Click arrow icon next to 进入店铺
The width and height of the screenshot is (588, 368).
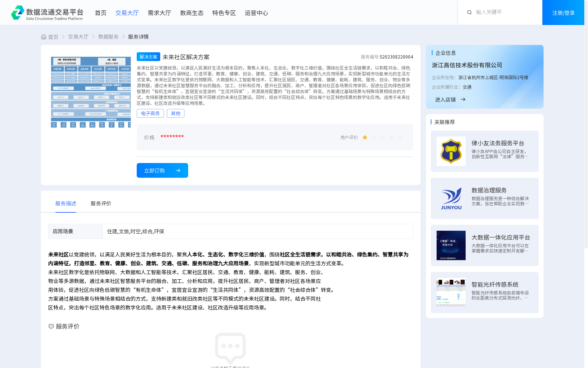pos(463,99)
